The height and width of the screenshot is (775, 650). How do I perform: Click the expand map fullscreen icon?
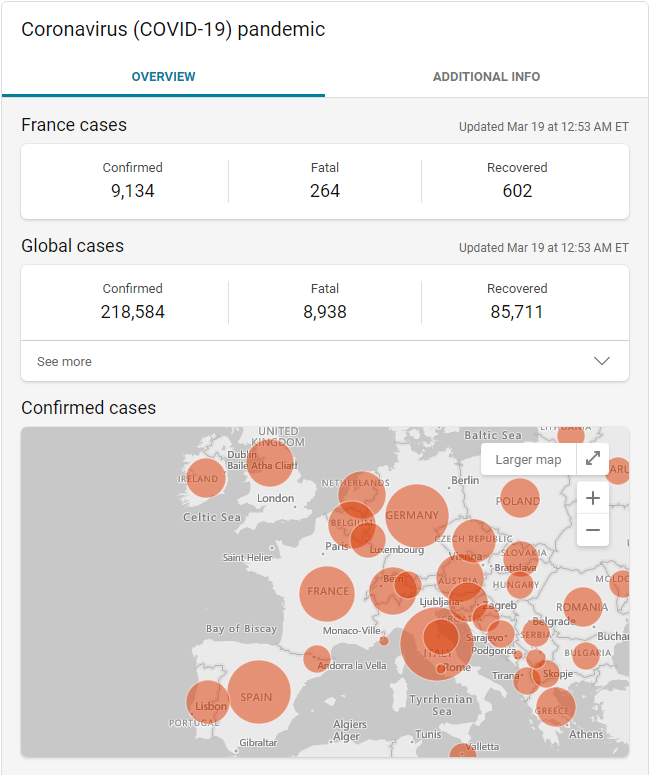pyautogui.click(x=593, y=459)
